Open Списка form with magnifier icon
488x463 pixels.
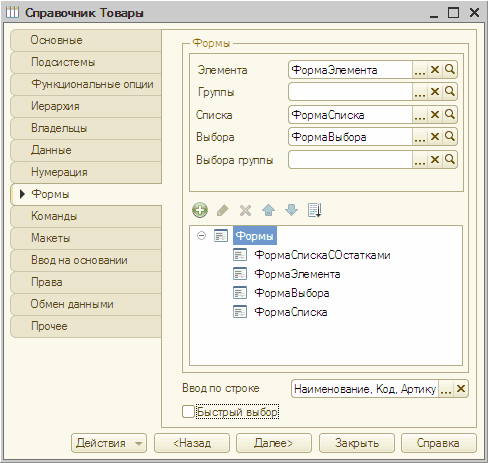(x=450, y=115)
